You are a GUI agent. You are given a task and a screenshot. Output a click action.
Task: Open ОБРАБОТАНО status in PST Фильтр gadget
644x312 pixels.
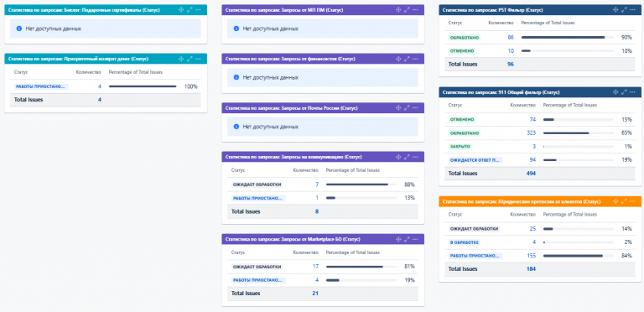pos(465,38)
